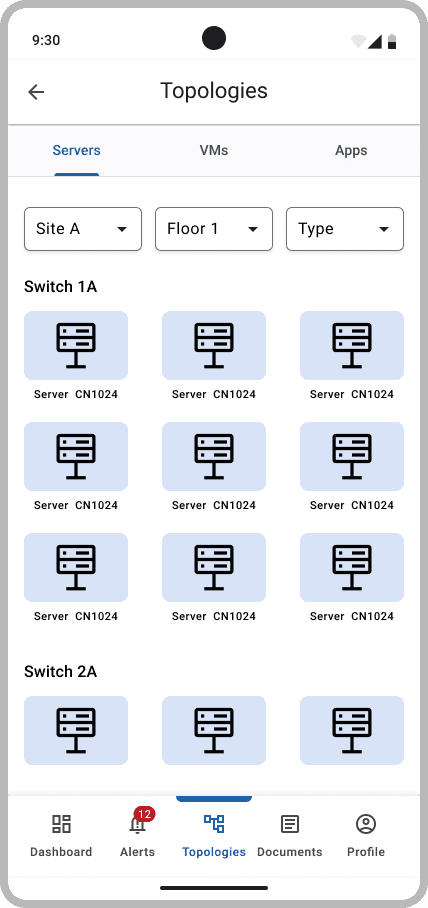The width and height of the screenshot is (428, 908).
Task: Open the Documents icon in bottom navigation
Action: 290,824
